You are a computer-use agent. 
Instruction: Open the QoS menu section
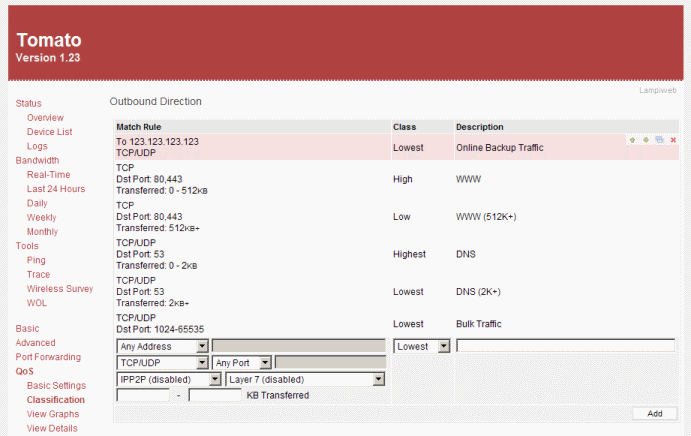25,371
